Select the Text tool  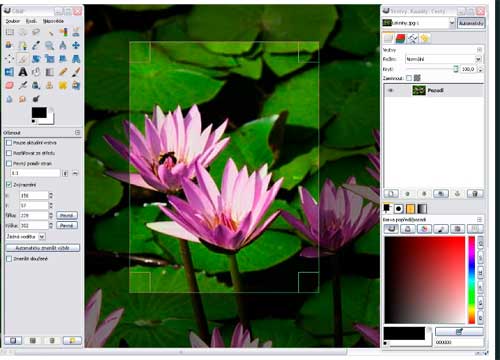pos(23,72)
